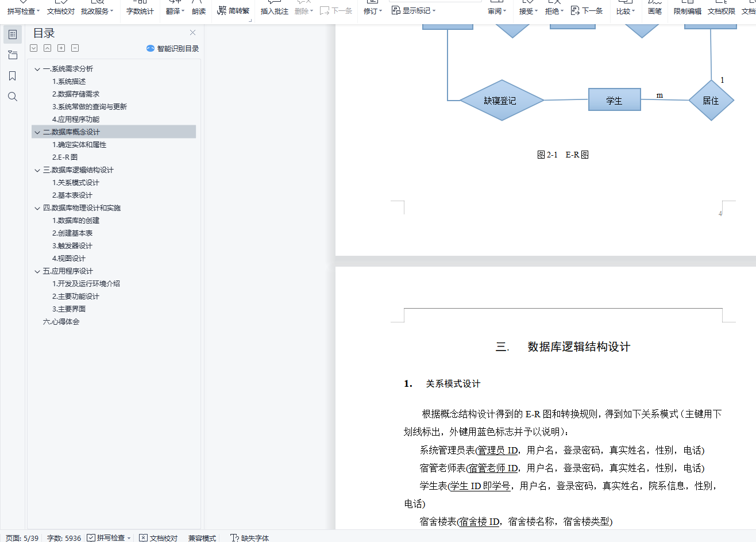The width and height of the screenshot is (756, 542).
Task: Open the find and search sidebar icon
Action: pos(13,97)
